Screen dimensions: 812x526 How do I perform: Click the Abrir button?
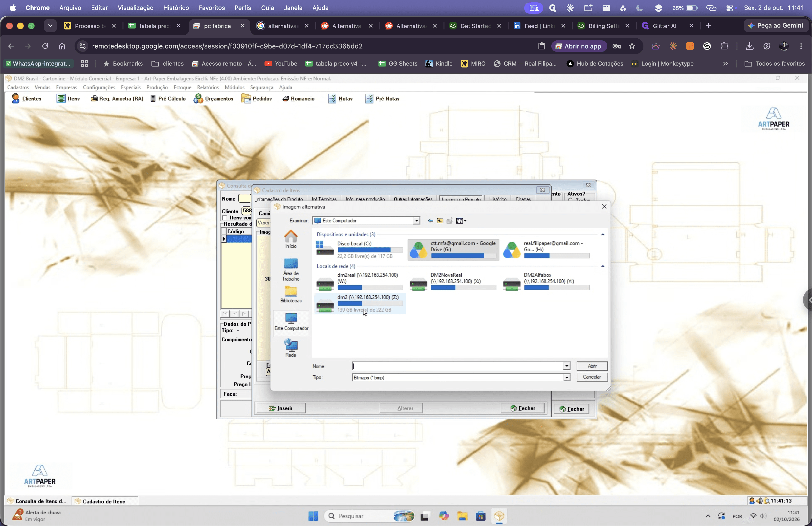[x=592, y=366]
